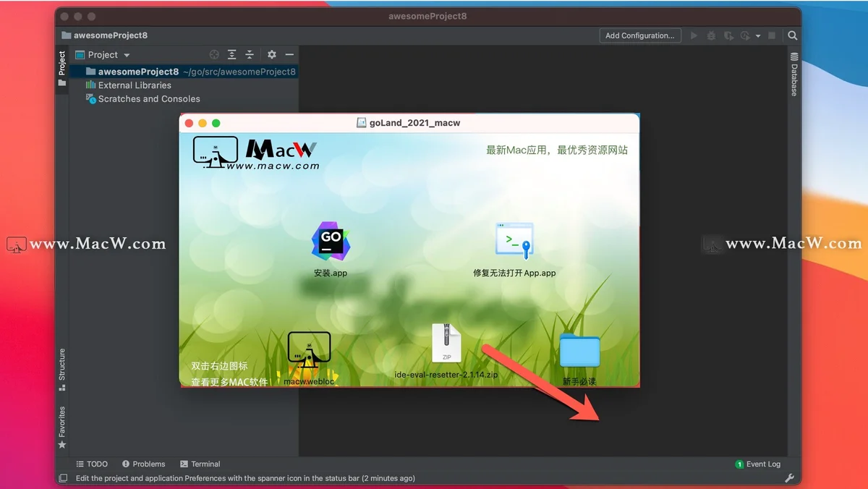Open the Event Log
This screenshot has height=489, width=868.
point(758,464)
